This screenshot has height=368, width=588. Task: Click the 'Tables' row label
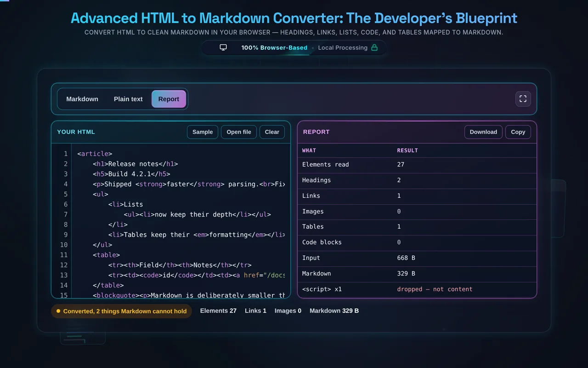click(313, 227)
